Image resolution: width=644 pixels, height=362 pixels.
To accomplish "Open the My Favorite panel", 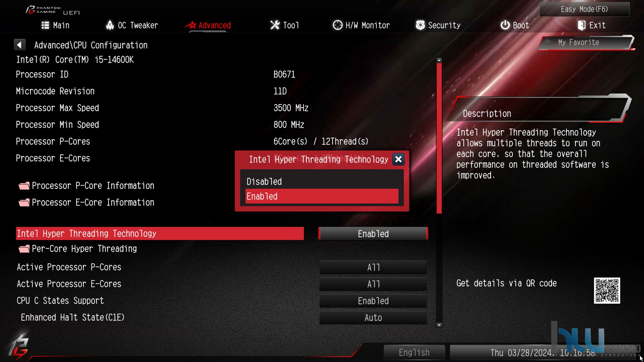I will click(x=585, y=42).
